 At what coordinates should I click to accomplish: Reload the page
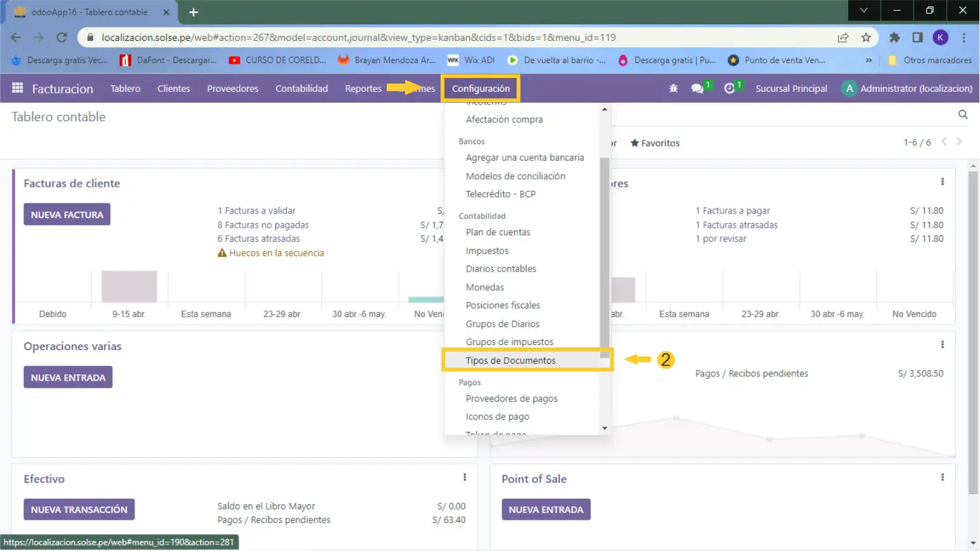click(x=62, y=38)
